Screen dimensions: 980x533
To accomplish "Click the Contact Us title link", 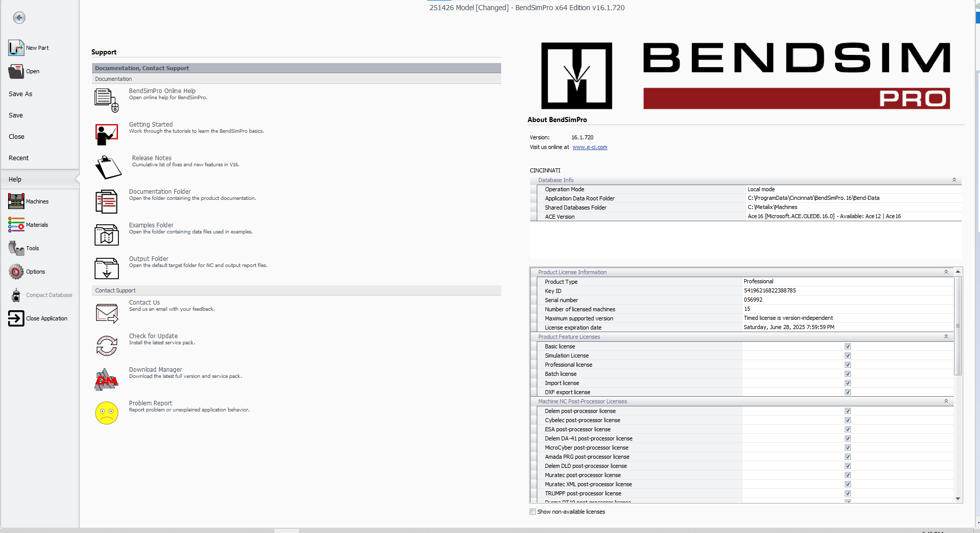I will [144, 303].
